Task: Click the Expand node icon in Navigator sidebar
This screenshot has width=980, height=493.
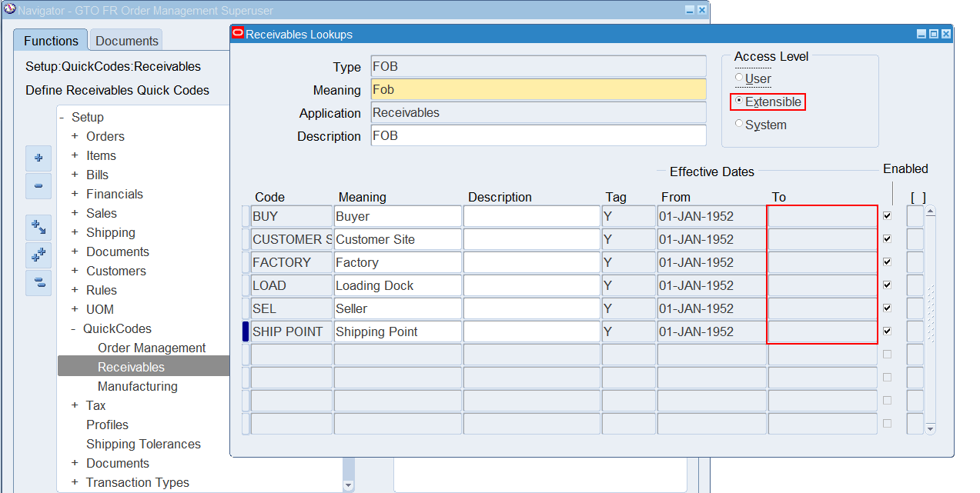Action: pyautogui.click(x=38, y=158)
